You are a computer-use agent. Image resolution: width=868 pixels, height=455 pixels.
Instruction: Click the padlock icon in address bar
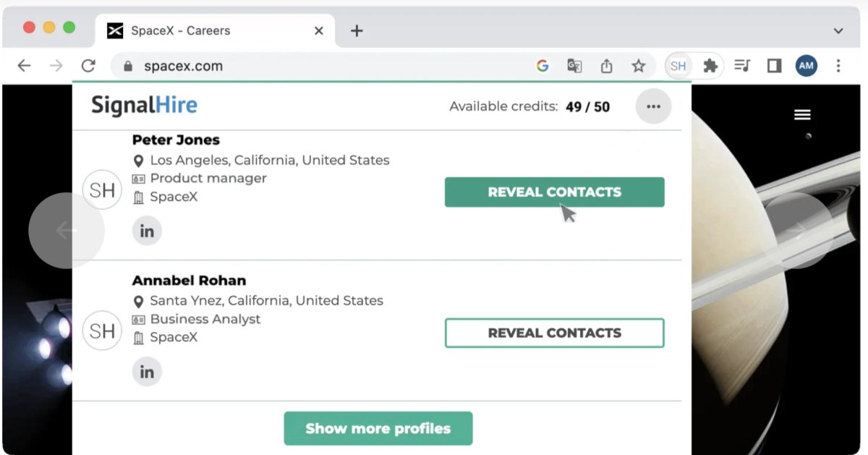coord(128,66)
